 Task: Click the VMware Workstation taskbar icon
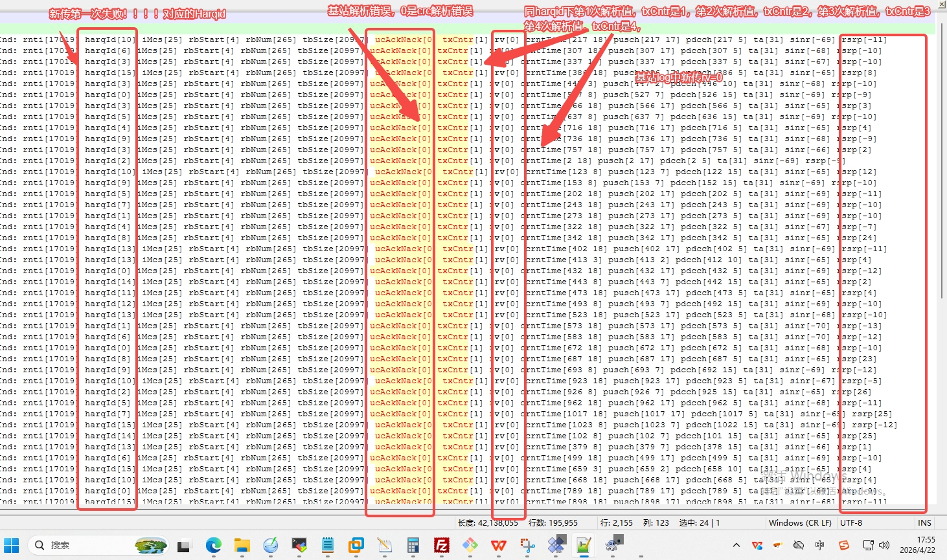pyautogui.click(x=356, y=545)
